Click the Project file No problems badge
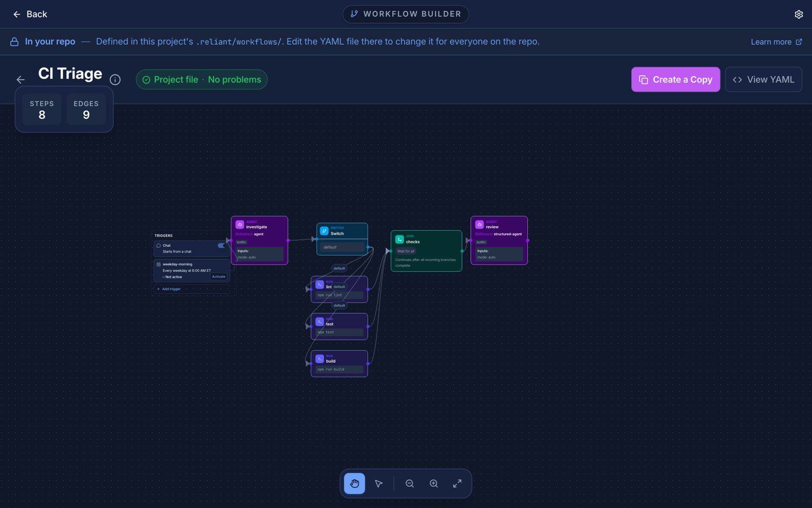The width and height of the screenshot is (812, 508). coord(201,80)
